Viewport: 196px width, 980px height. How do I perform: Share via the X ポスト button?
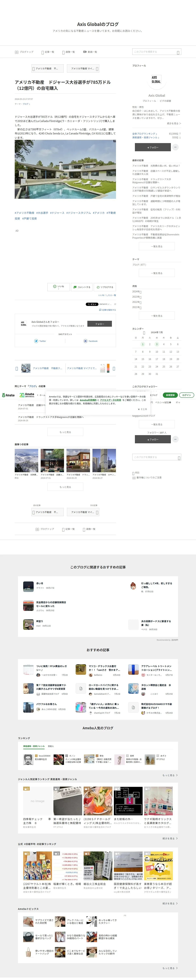pos(92,304)
